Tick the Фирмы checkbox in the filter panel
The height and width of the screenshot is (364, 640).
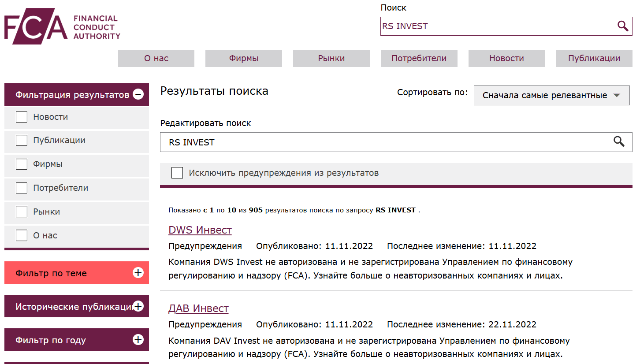(21, 164)
